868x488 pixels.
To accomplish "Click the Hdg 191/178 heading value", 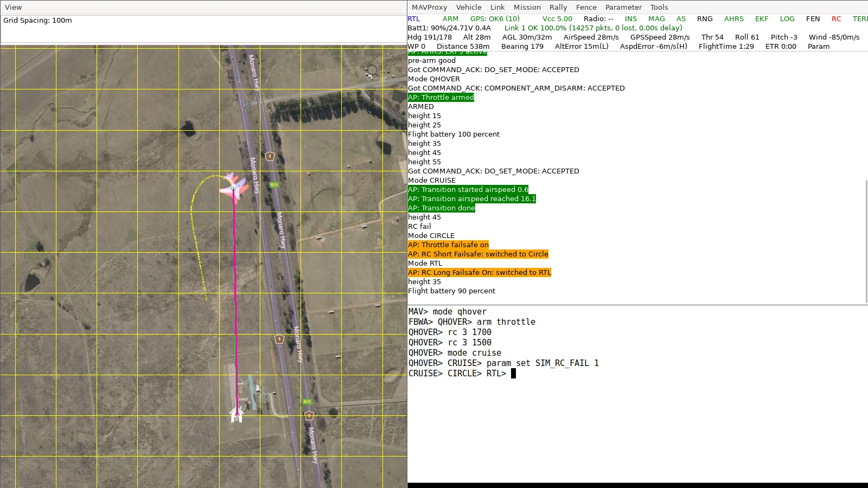I will [x=430, y=37].
